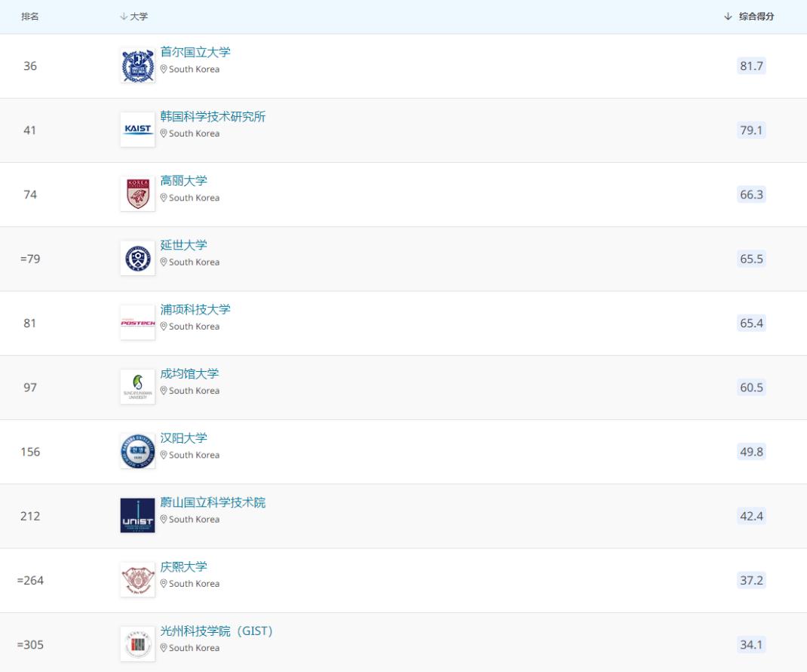Click location pin under 首尔国立大学
807x672 pixels.
(x=164, y=69)
